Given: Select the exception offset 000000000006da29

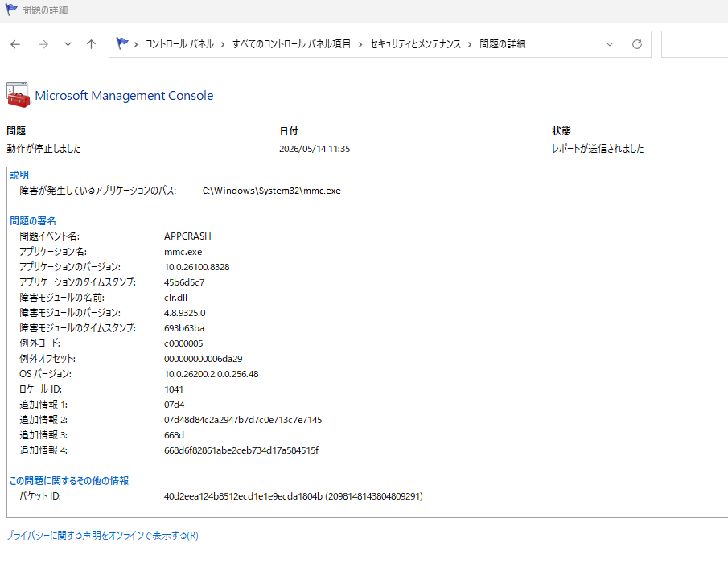Looking at the screenshot, I should point(204,359).
